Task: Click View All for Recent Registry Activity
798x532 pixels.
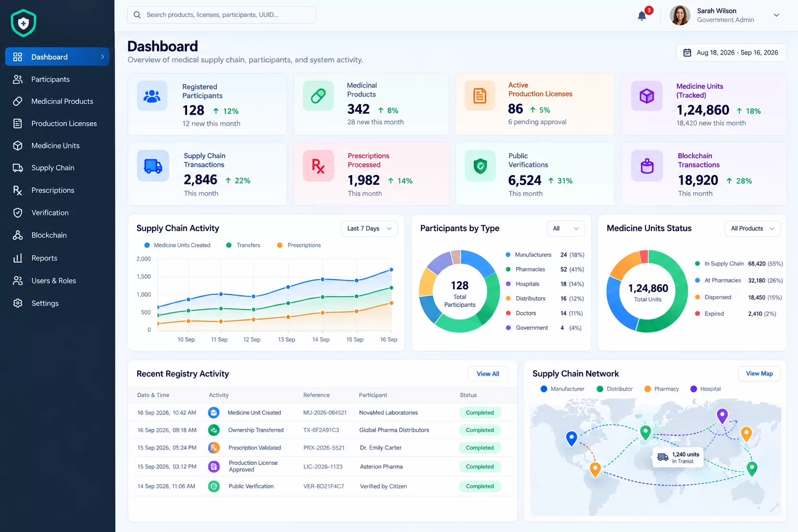Action: point(488,374)
